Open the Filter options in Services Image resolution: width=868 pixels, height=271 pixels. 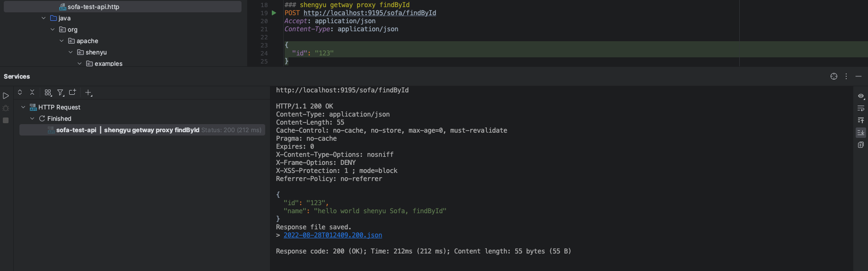tap(61, 93)
